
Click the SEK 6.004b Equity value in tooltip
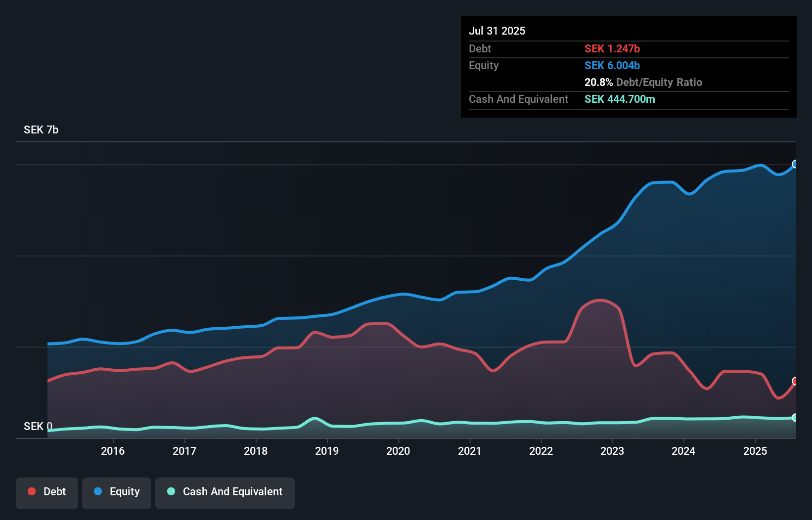[612, 65]
